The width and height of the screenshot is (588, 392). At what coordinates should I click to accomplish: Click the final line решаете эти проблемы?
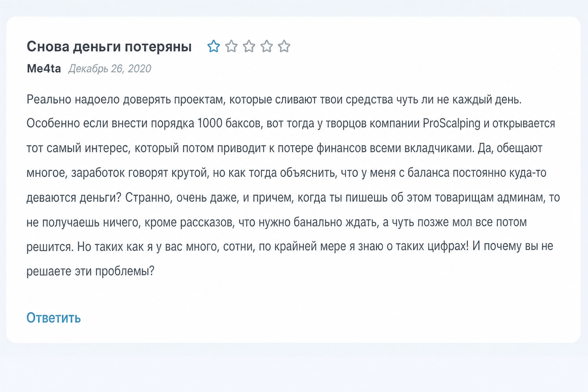pyautogui.click(x=90, y=271)
